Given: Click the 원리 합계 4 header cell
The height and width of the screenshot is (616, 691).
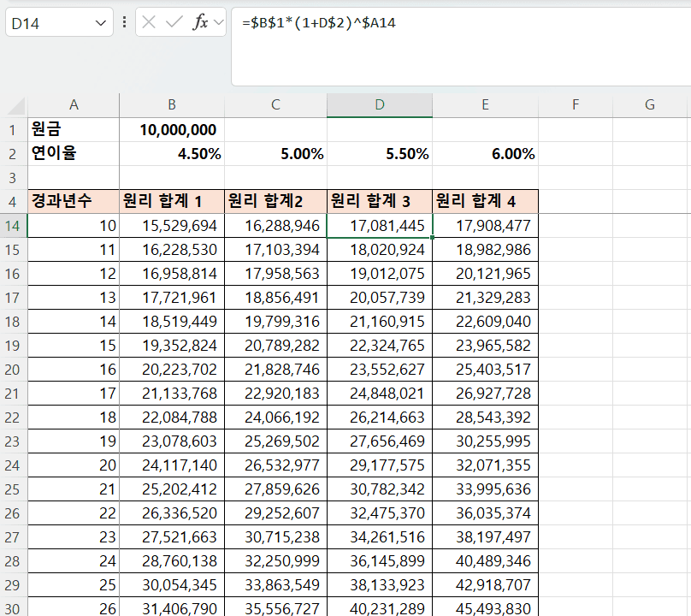Looking at the screenshot, I should [485, 202].
